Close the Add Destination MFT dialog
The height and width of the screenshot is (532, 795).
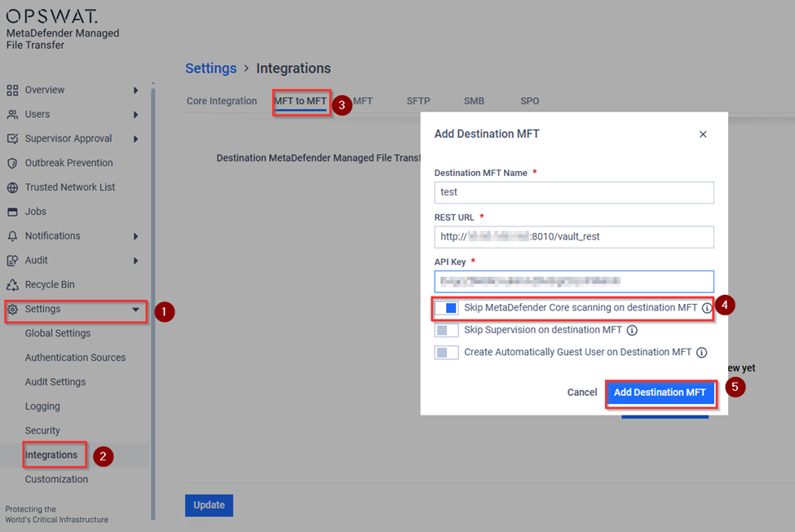(x=703, y=134)
